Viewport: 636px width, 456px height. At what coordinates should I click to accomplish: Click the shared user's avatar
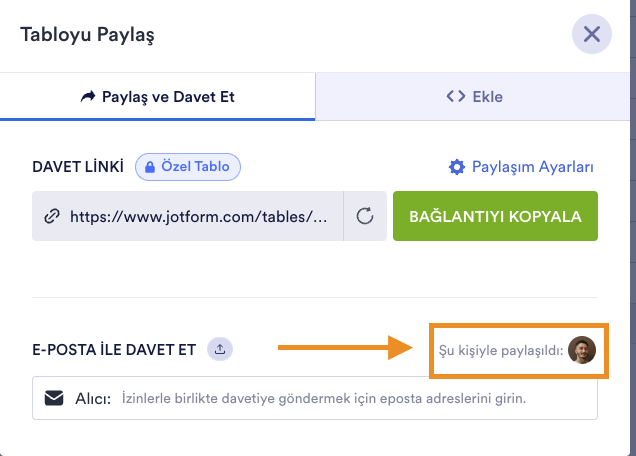581,350
